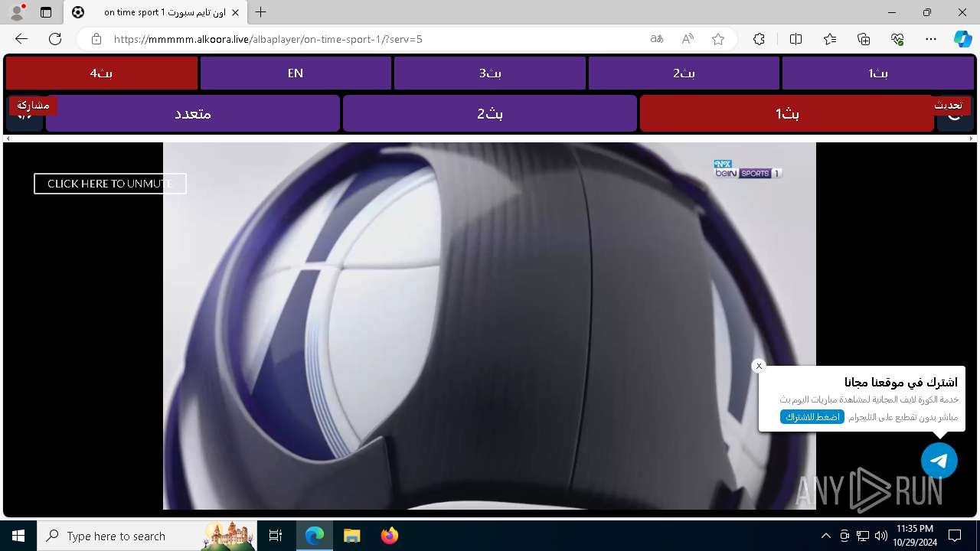Select the متعدد server button

193,113
